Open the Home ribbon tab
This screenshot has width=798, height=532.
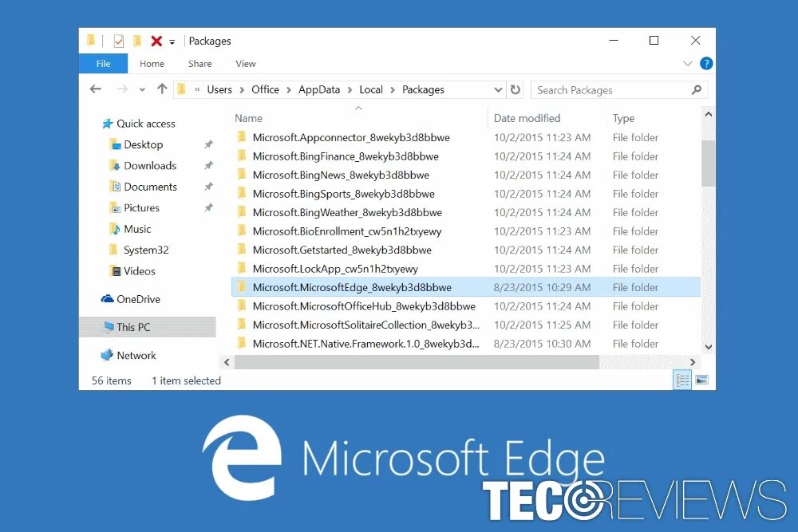pos(152,64)
